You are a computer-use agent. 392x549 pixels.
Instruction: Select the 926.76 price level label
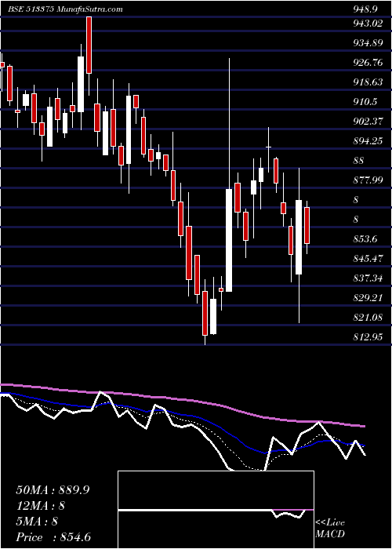[368, 63]
